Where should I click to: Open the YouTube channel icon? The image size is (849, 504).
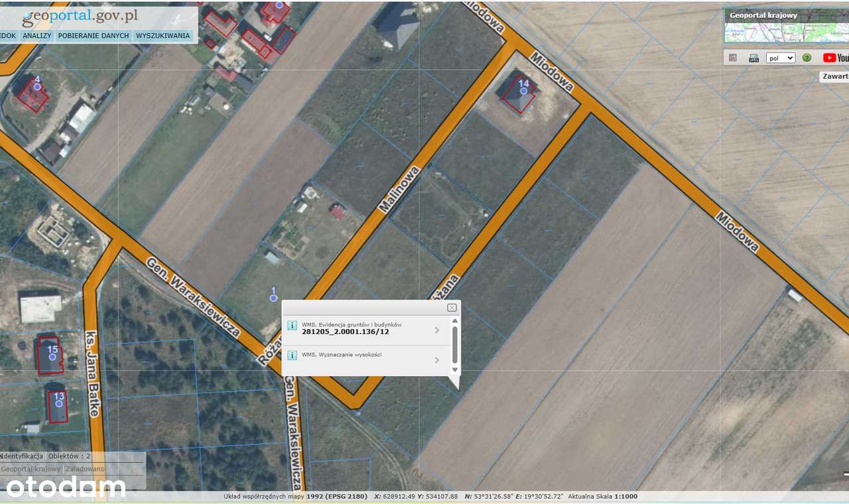pyautogui.click(x=836, y=58)
